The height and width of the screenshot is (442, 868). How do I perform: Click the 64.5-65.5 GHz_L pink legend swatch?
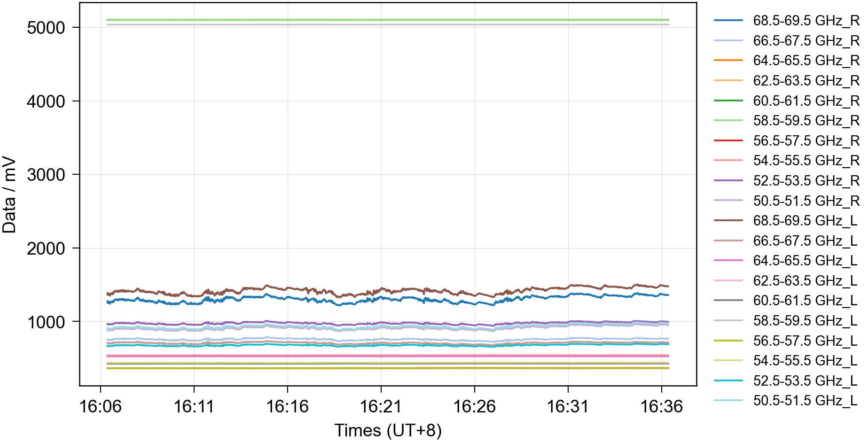pyautogui.click(x=728, y=260)
